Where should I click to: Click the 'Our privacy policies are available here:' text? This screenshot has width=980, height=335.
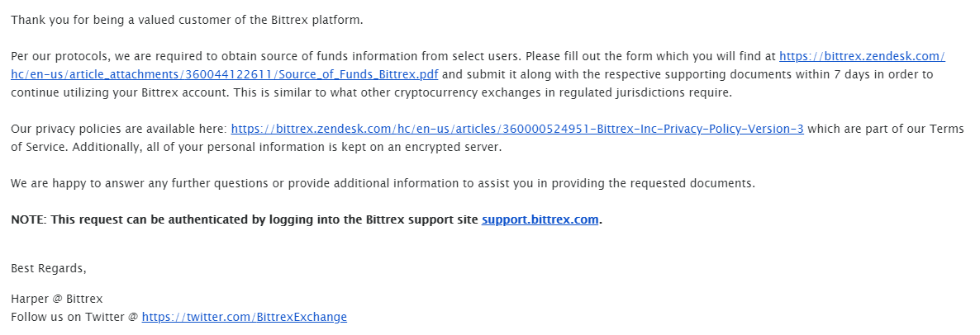[x=119, y=130]
